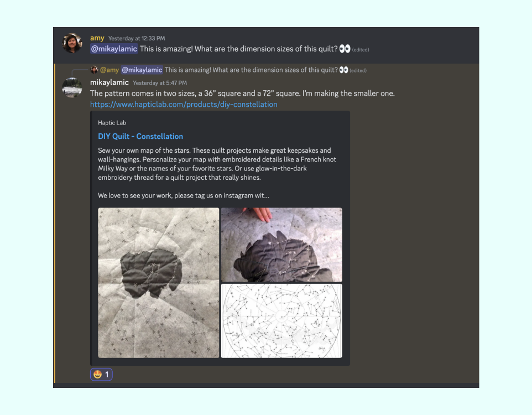532x415 pixels.
Task: Open the DIY Quilt - Constellation embed title
Action: pos(140,136)
